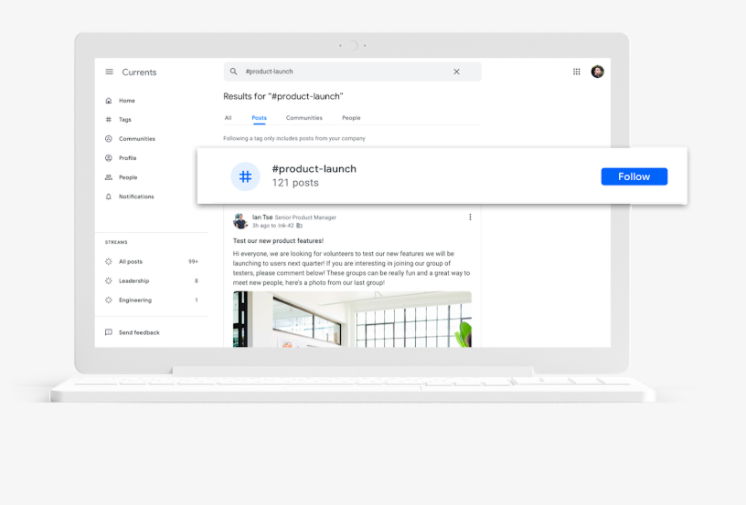Click the Engineering stream icon
746x505 pixels.
click(108, 300)
